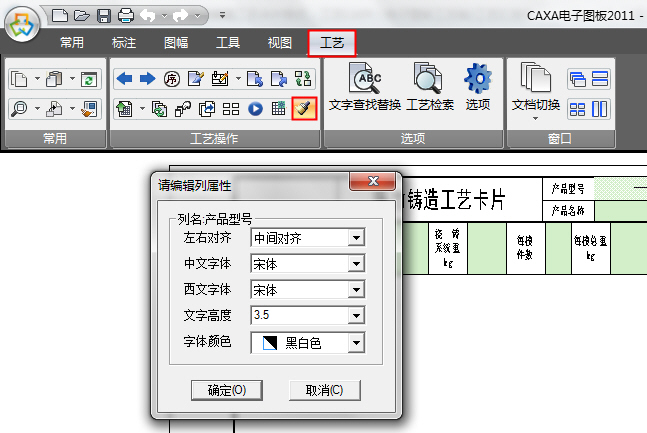Click the circled 序 icon
647x433 pixels.
[x=172, y=78]
